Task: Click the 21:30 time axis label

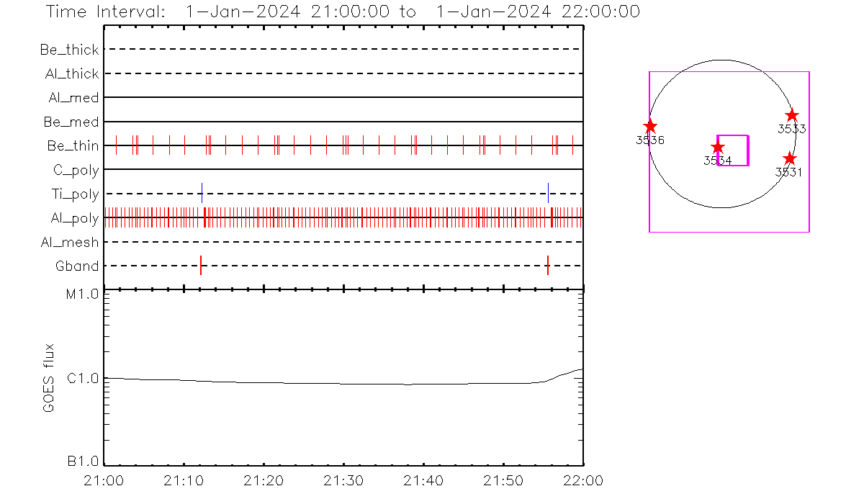Action: pos(344,480)
